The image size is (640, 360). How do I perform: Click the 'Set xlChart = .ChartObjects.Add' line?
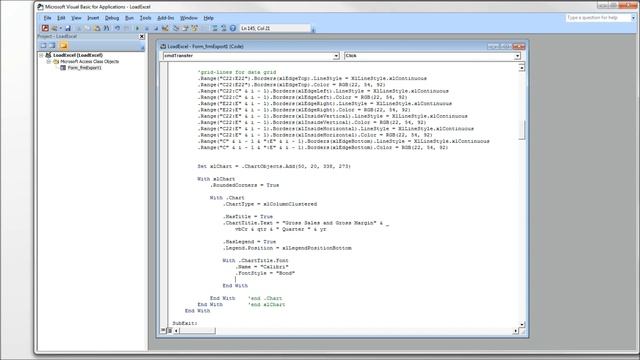(x=274, y=166)
